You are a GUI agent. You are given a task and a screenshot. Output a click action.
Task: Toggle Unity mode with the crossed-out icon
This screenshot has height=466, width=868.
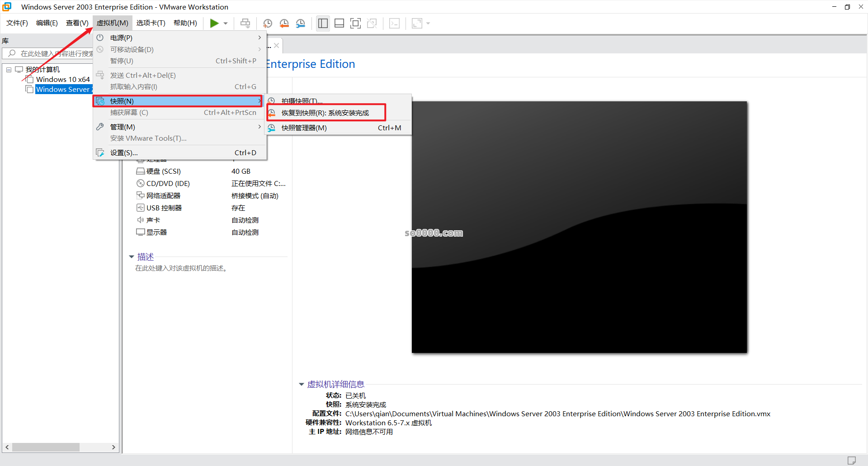coord(372,23)
